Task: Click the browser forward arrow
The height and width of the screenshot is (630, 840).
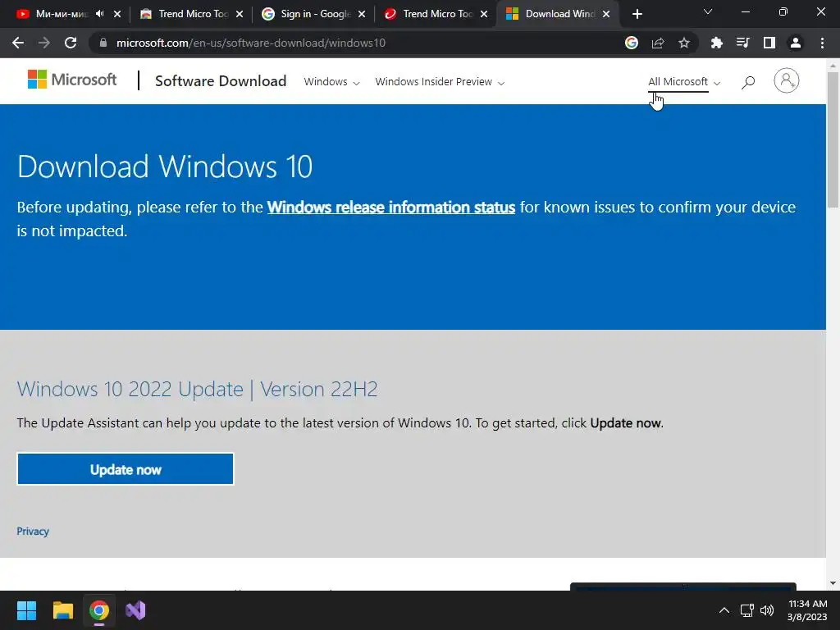Action: (x=44, y=43)
